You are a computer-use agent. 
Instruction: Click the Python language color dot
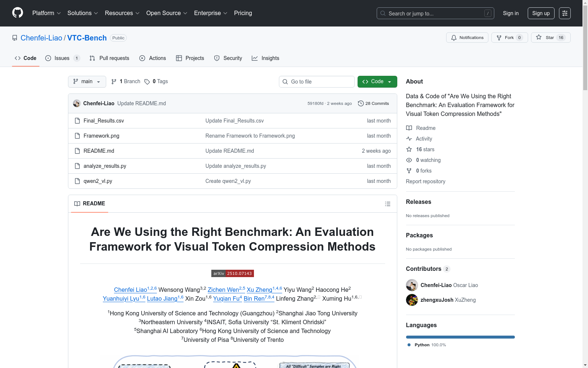[409, 345]
